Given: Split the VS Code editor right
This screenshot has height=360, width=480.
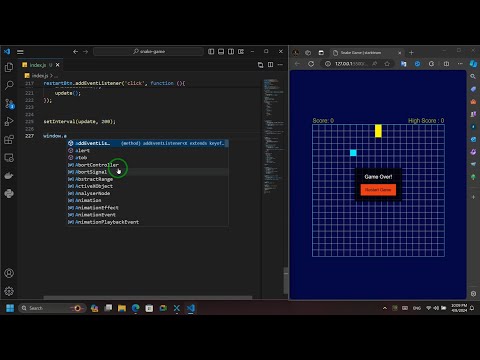Looking at the screenshot, I should [x=270, y=65].
